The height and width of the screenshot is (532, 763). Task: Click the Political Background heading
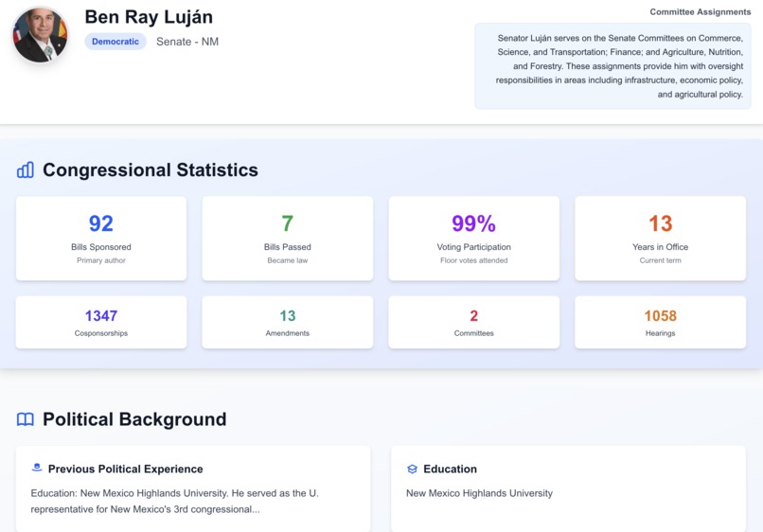134,419
